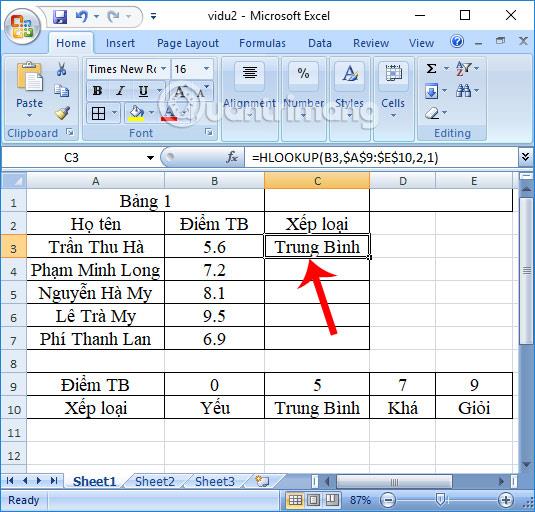Decrease font size with Shrink Font

(203, 91)
